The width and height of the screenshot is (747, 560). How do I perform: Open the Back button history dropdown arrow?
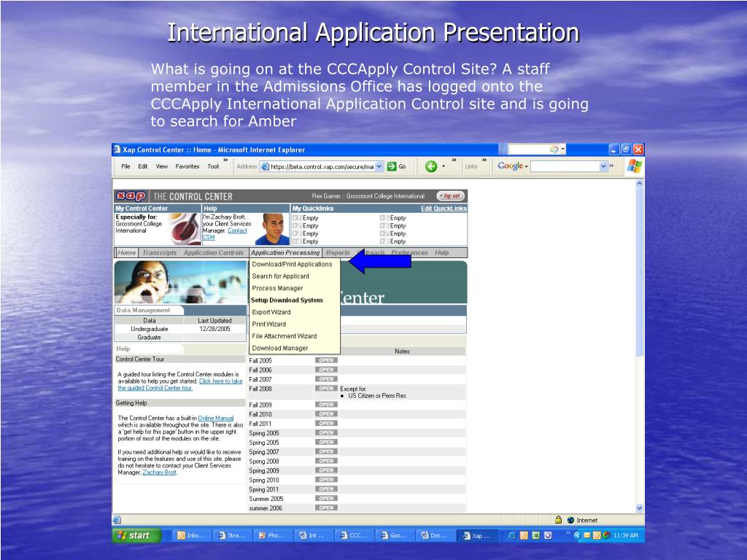pyautogui.click(x=444, y=166)
